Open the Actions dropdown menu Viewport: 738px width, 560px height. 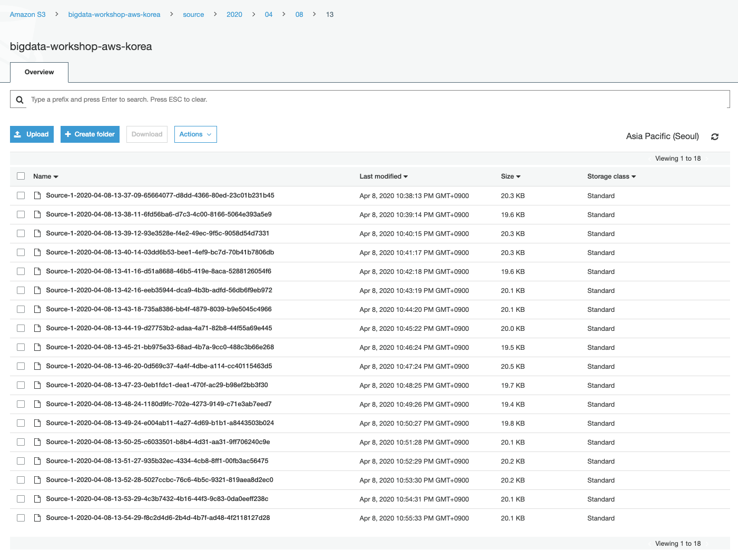pyautogui.click(x=195, y=134)
